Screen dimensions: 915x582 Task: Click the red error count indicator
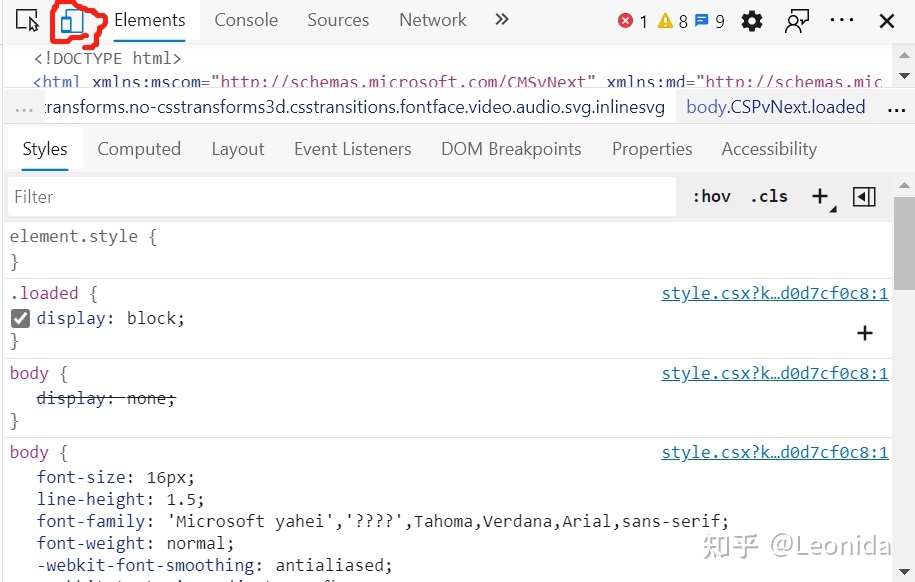pyautogui.click(x=633, y=21)
